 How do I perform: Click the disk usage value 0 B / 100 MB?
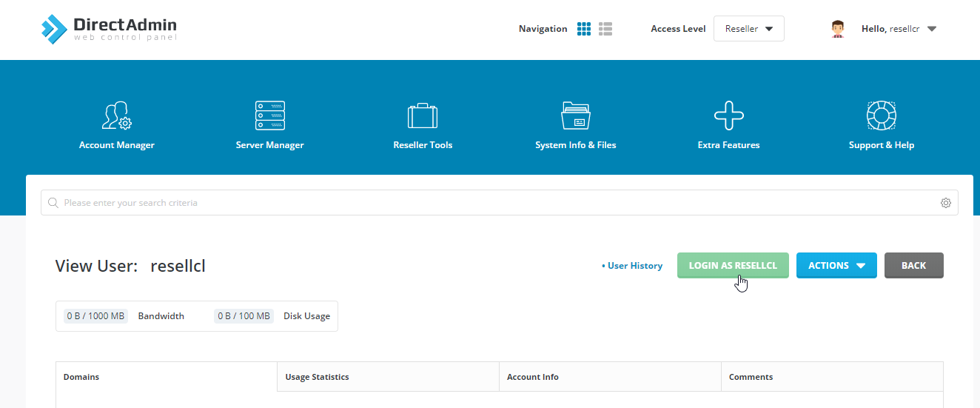click(x=244, y=316)
